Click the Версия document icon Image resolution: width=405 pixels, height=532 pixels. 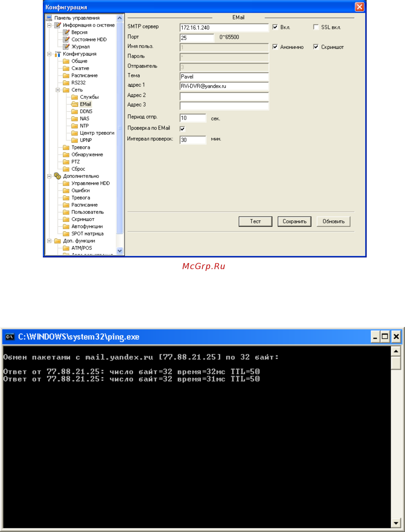point(66,32)
